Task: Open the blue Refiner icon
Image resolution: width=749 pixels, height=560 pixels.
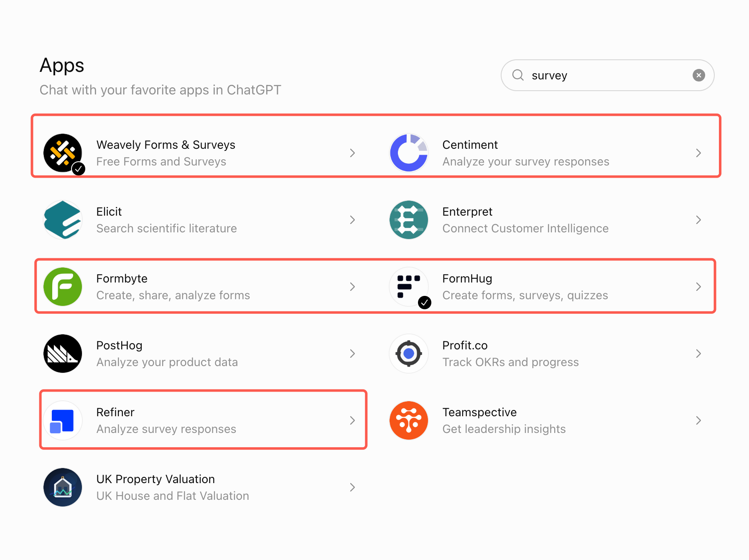Action: click(63, 420)
